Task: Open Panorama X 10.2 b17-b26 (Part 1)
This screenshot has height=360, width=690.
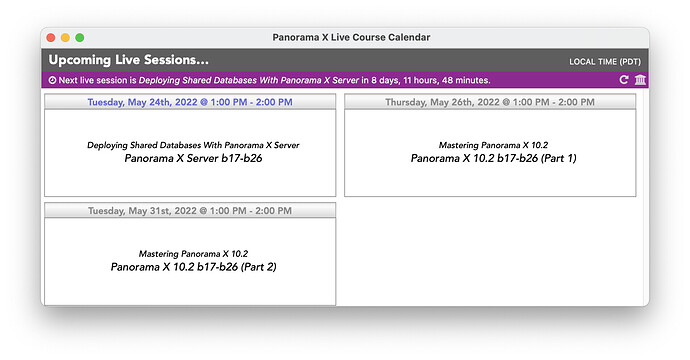Action: 493,158
